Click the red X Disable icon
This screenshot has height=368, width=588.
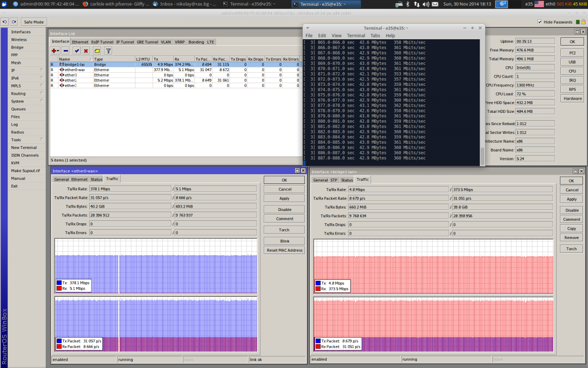pyautogui.click(x=86, y=51)
